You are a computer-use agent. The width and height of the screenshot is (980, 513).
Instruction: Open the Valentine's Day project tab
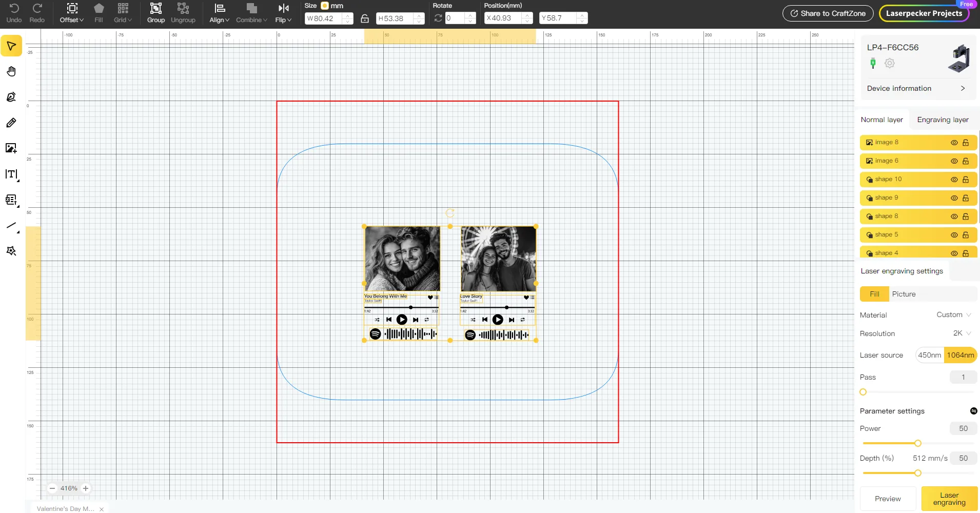click(x=66, y=508)
